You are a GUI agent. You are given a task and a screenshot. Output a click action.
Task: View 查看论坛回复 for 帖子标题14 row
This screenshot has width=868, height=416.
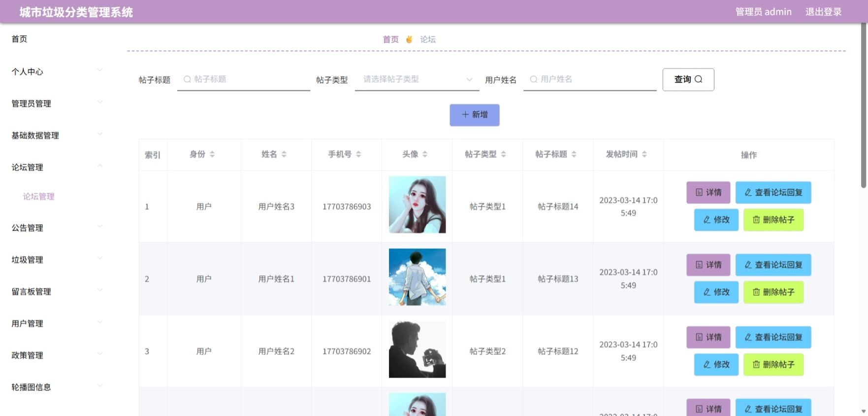tap(773, 193)
